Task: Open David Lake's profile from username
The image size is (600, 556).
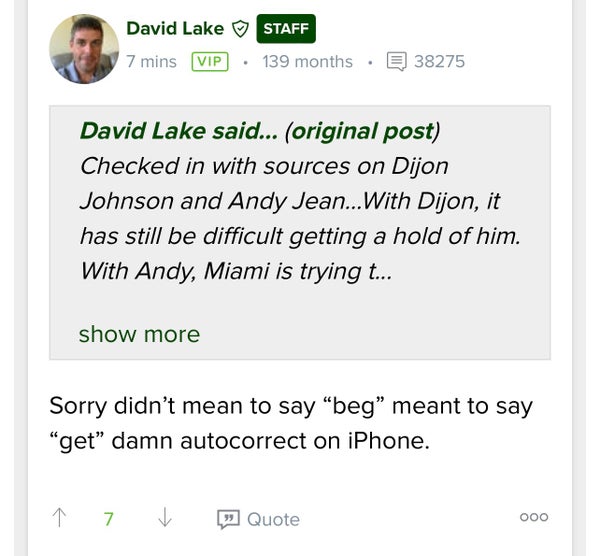Action: tap(175, 29)
